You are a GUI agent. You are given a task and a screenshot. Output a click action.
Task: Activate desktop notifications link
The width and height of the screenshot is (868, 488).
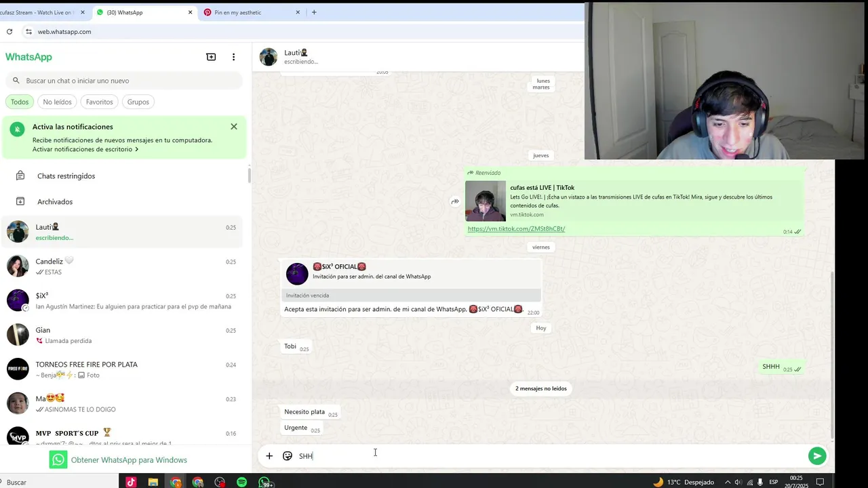[x=85, y=149]
